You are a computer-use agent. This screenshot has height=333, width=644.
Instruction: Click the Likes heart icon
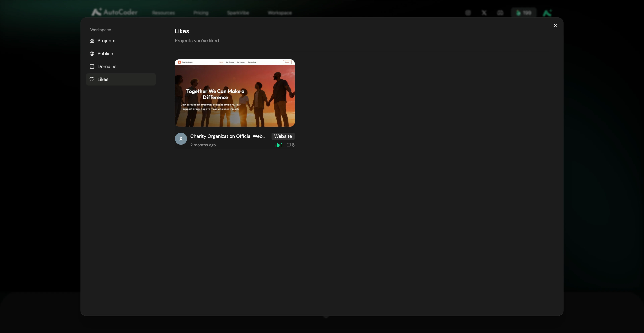pos(92,79)
